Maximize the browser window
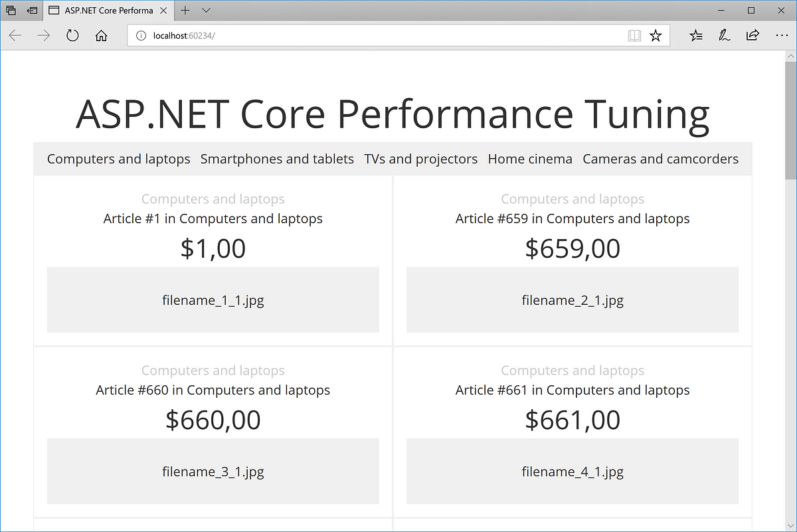This screenshot has height=532, width=797. point(751,11)
